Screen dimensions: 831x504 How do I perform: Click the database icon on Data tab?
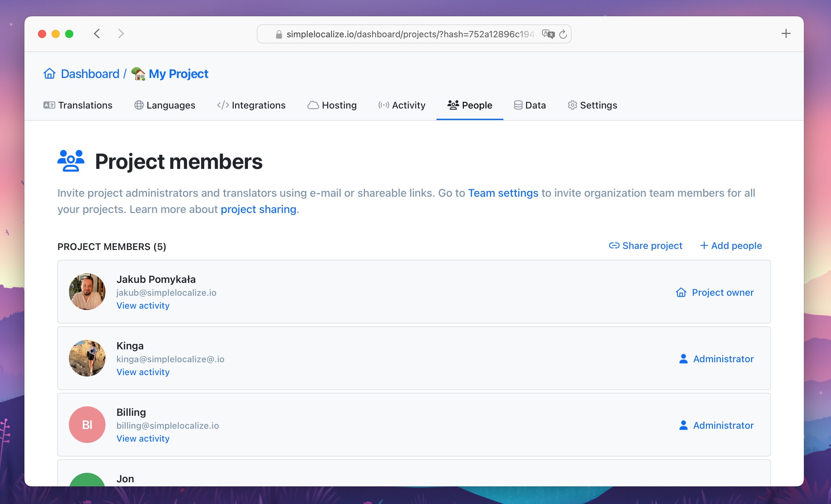[518, 105]
